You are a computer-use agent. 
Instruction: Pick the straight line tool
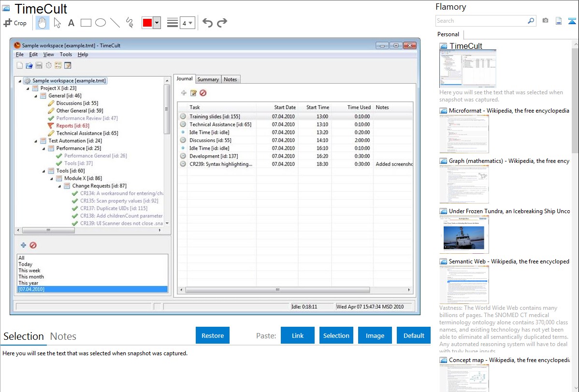click(x=115, y=23)
